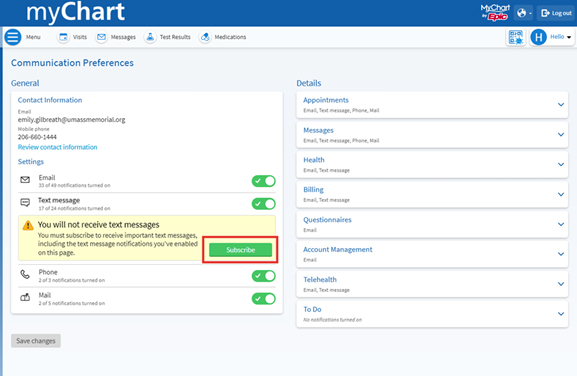
Task: Click the myChart title logo
Action: click(75, 12)
